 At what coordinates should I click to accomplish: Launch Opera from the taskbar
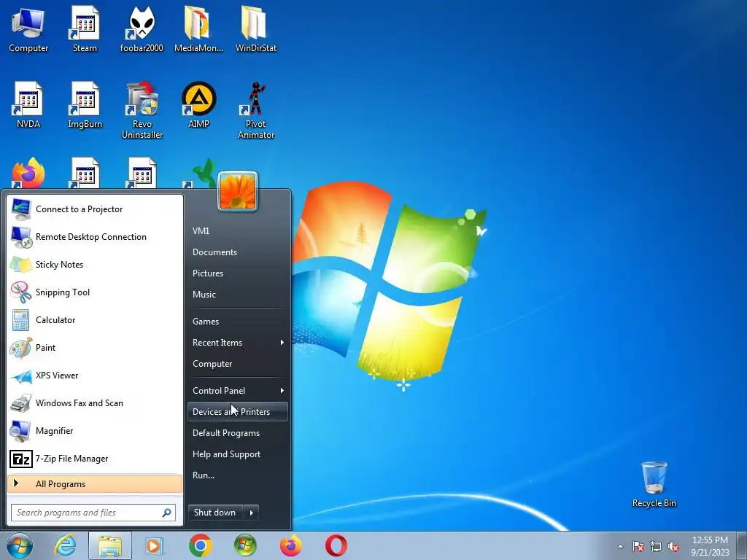336,545
